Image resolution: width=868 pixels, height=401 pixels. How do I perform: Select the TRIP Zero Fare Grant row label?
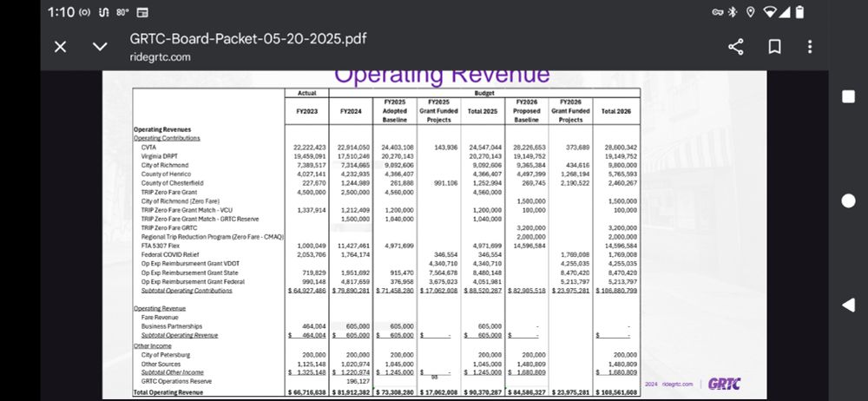(x=168, y=192)
